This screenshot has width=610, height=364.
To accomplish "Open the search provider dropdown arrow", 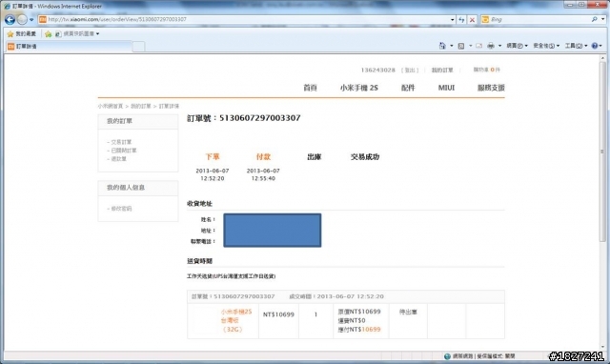I will (x=602, y=19).
